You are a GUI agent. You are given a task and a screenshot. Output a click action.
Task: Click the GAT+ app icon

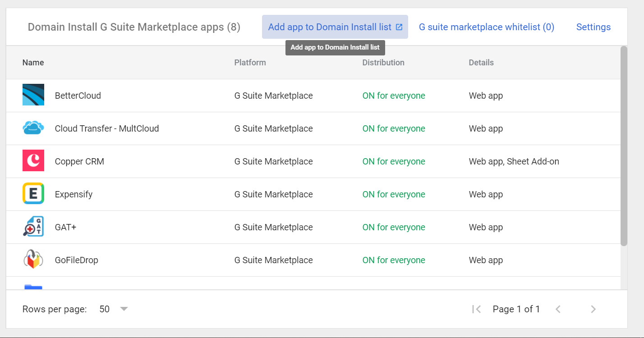point(33,226)
